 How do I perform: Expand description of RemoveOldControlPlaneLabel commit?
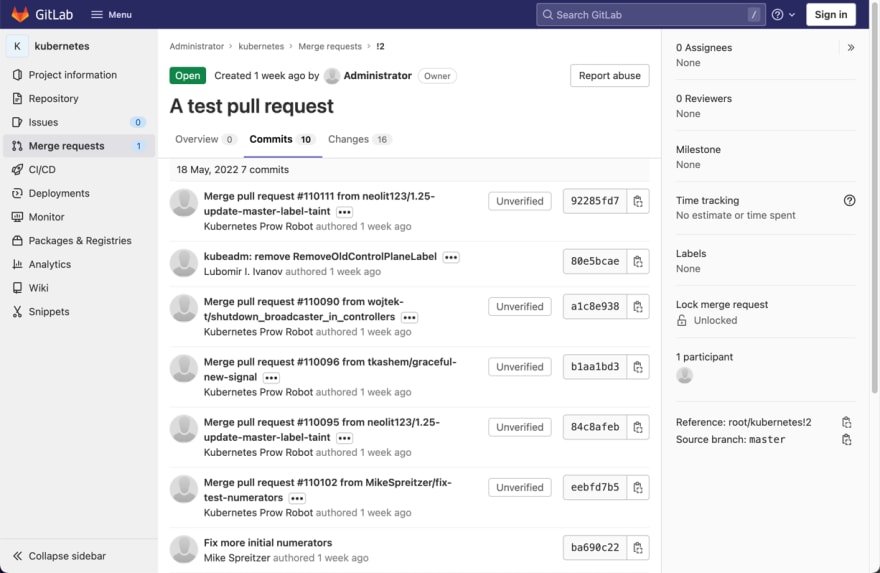click(451, 257)
